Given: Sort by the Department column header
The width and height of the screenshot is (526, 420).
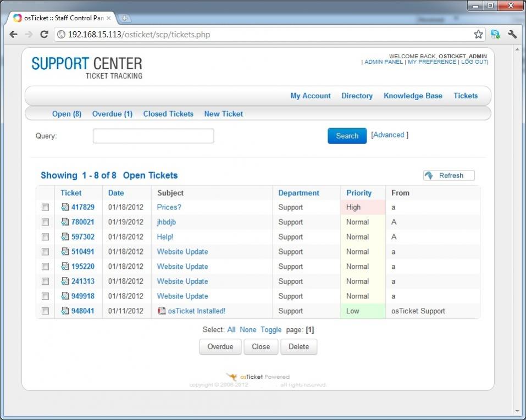Looking at the screenshot, I should pos(298,193).
